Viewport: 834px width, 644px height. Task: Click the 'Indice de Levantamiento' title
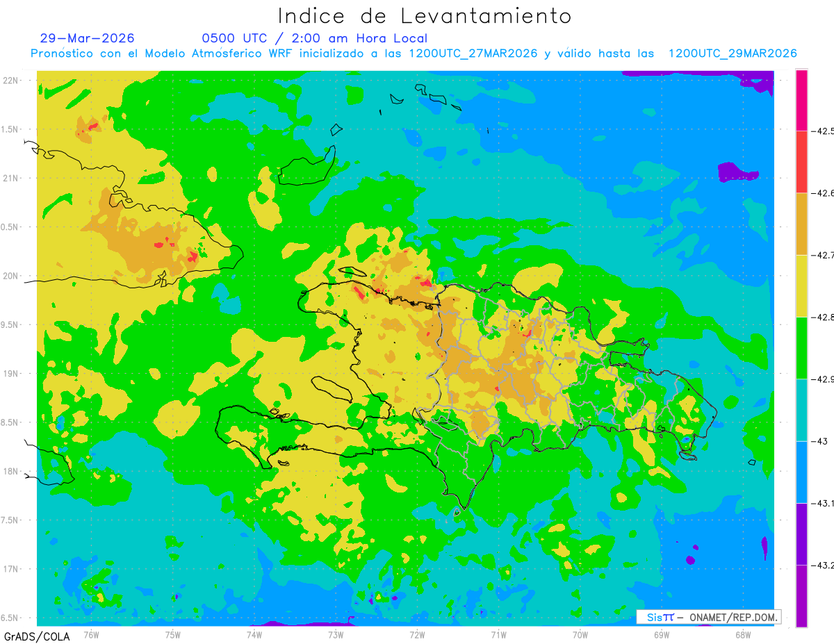click(425, 15)
